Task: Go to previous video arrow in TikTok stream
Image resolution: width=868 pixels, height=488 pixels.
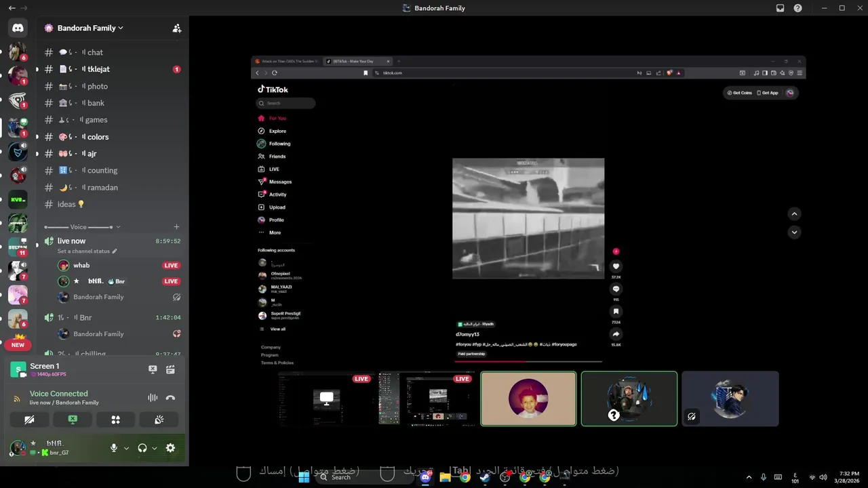Action: pyautogui.click(x=794, y=213)
